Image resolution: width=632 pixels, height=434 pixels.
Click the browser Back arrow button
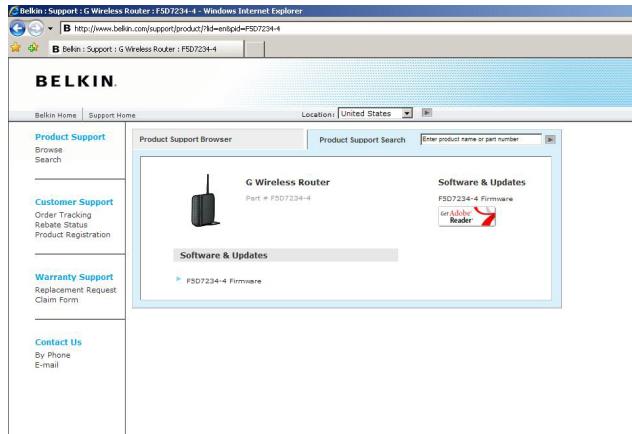(17, 29)
